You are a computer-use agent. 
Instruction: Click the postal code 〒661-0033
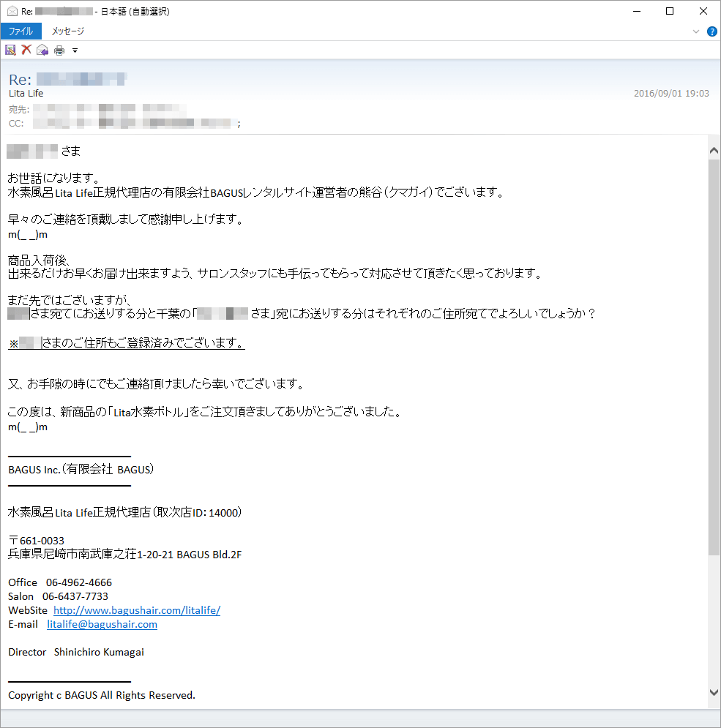point(37,541)
